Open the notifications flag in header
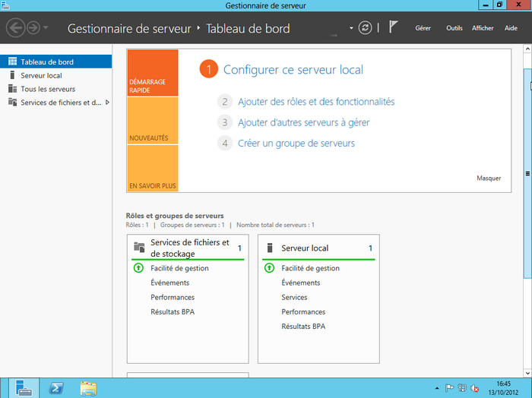 (393, 27)
